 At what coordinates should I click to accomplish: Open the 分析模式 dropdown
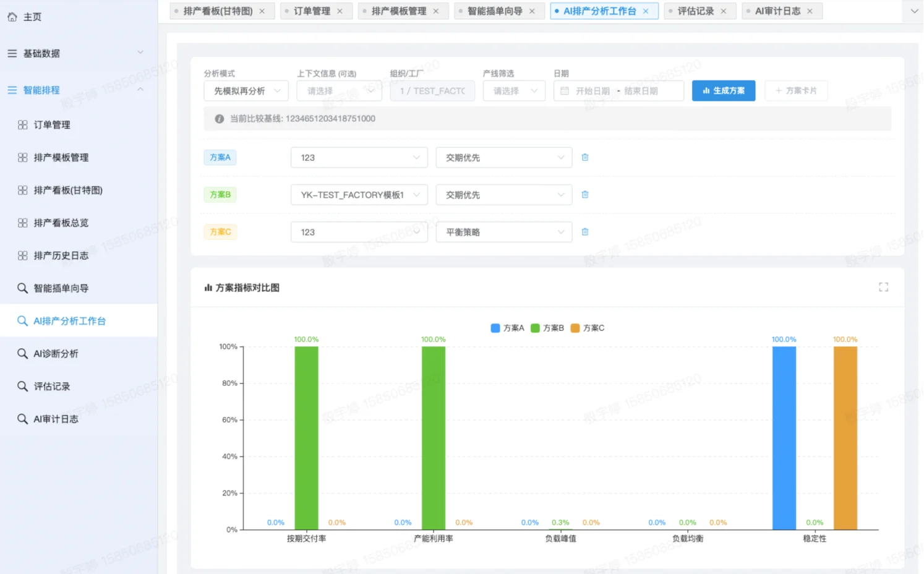click(246, 91)
